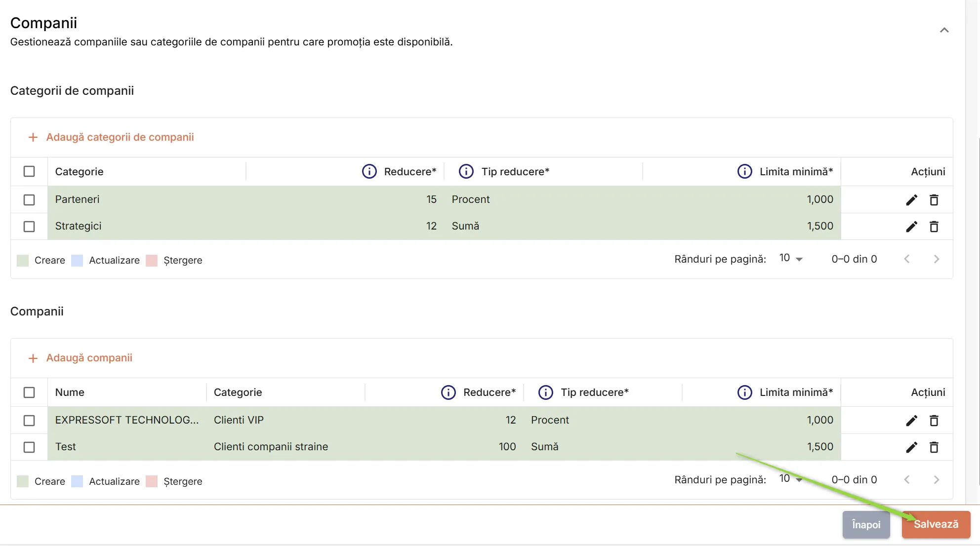
Task: Open info icon beside Limita minimă in categories table
Action: pyautogui.click(x=744, y=171)
